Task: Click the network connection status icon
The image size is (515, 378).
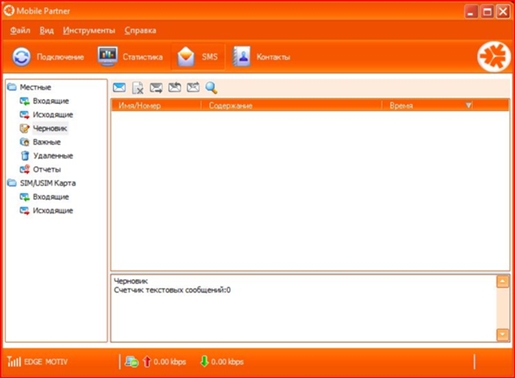Action: 132,362
